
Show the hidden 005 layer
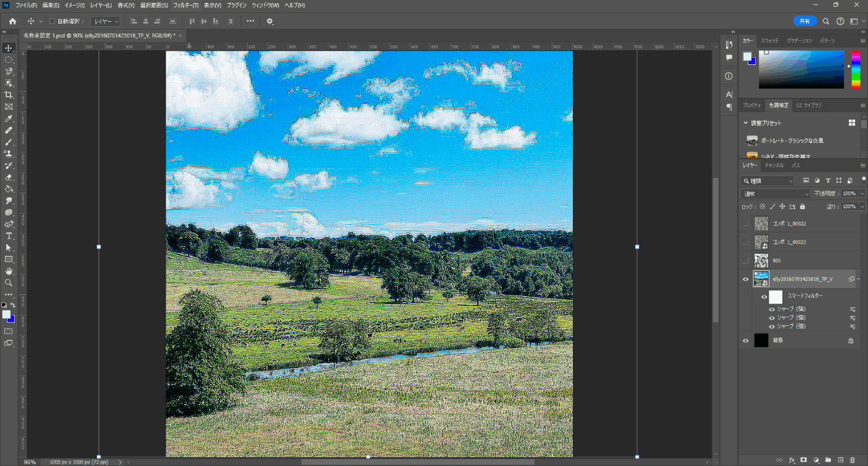tap(746, 260)
